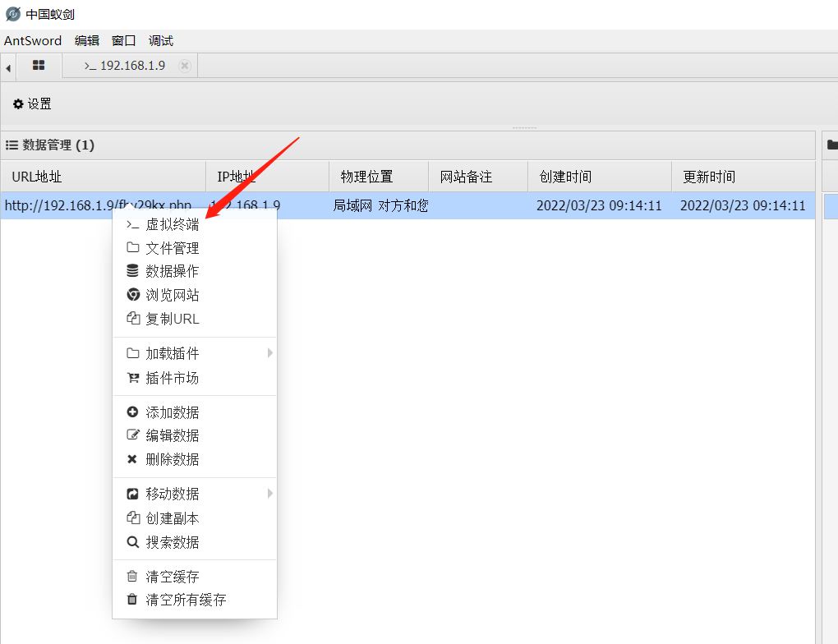Choose 复制URL in the context menu
Screen dimensions: 838x644
click(x=195, y=319)
